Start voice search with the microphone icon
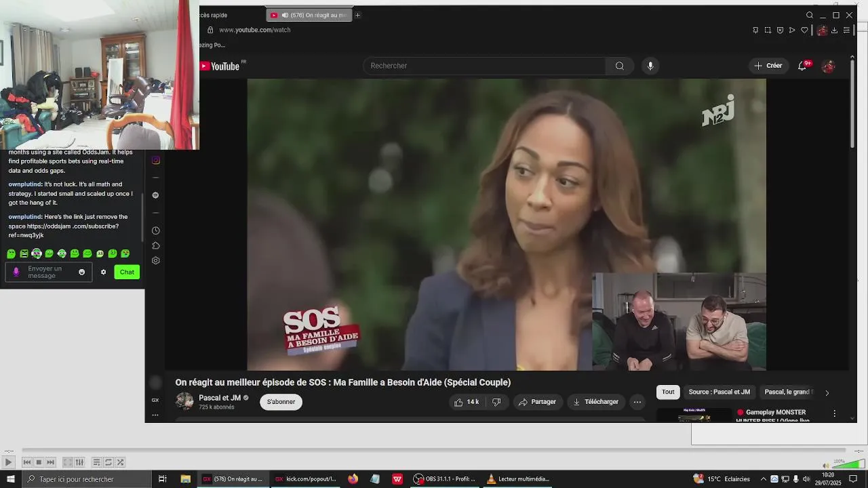 [x=650, y=66]
